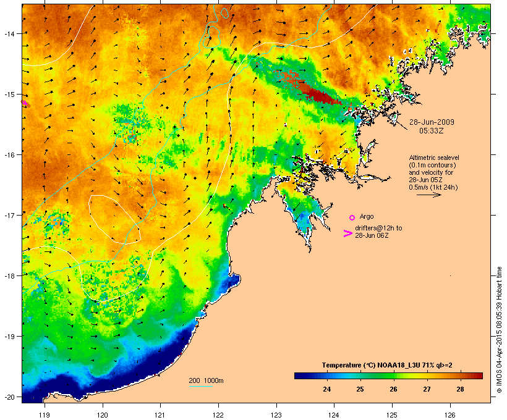Click the 'Argo' legend label
This screenshot has height=420, width=507.
tap(367, 216)
